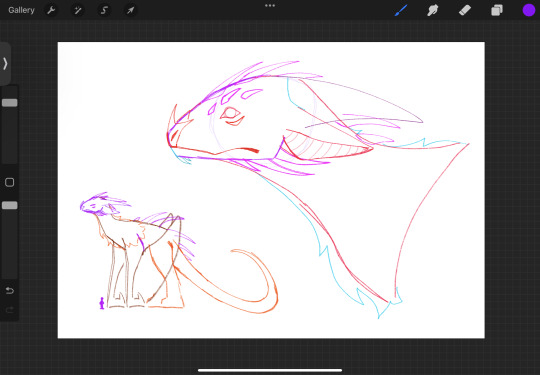Expand the sidebar chevron tab

click(5, 64)
